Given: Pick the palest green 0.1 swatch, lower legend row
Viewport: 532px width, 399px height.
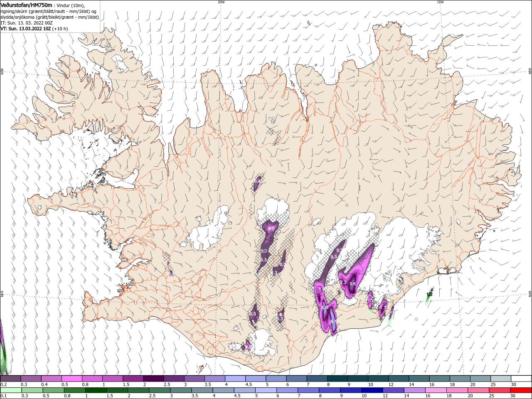Looking at the screenshot, I should pos(11,390).
